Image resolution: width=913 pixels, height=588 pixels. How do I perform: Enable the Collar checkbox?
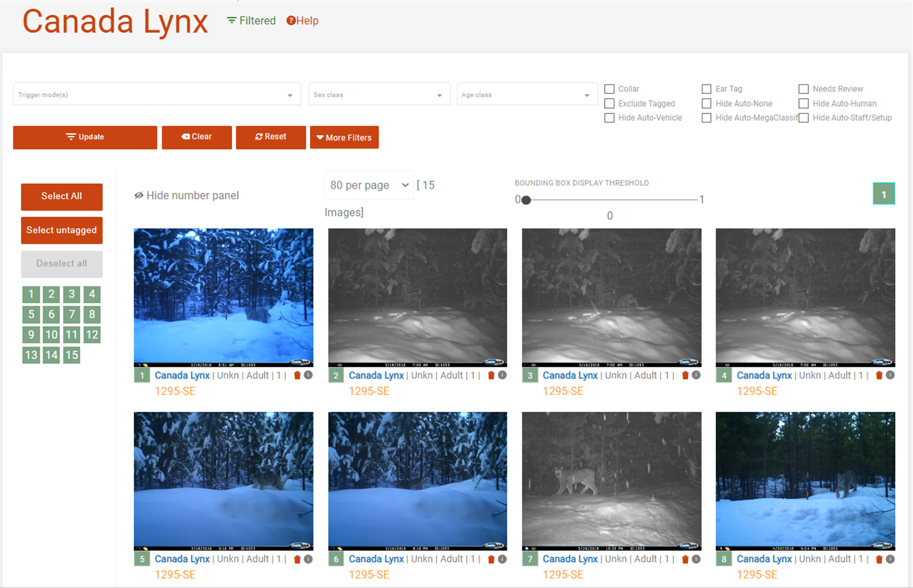(x=610, y=89)
